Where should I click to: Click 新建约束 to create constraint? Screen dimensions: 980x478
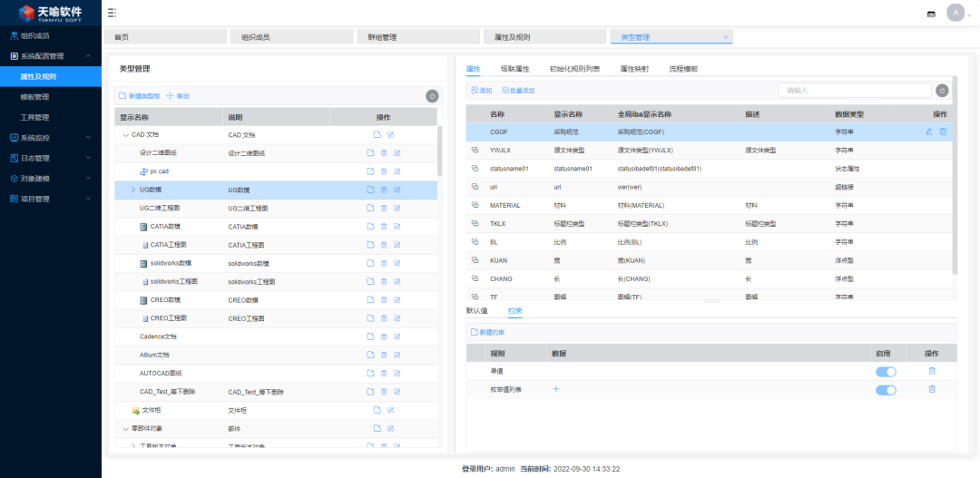tap(487, 332)
